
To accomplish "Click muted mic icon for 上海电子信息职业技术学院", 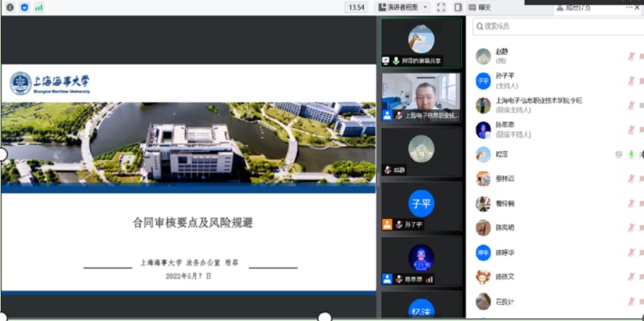I will [631, 105].
